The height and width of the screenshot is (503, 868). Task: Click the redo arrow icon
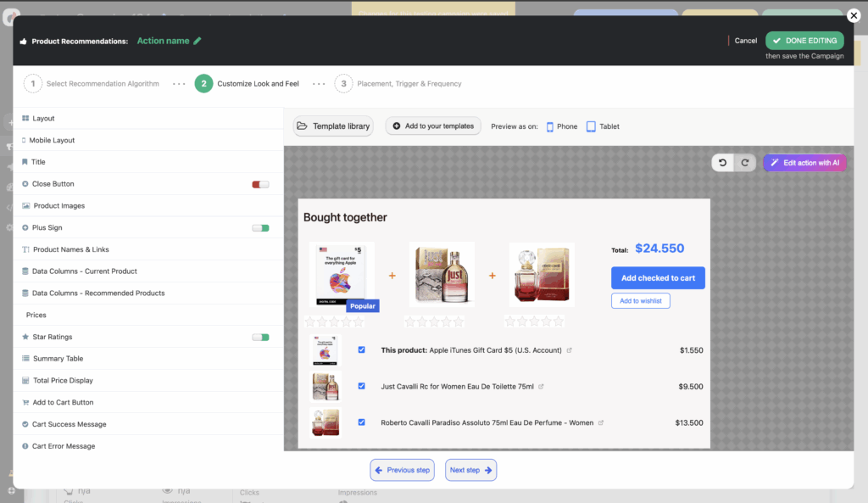[x=745, y=163]
